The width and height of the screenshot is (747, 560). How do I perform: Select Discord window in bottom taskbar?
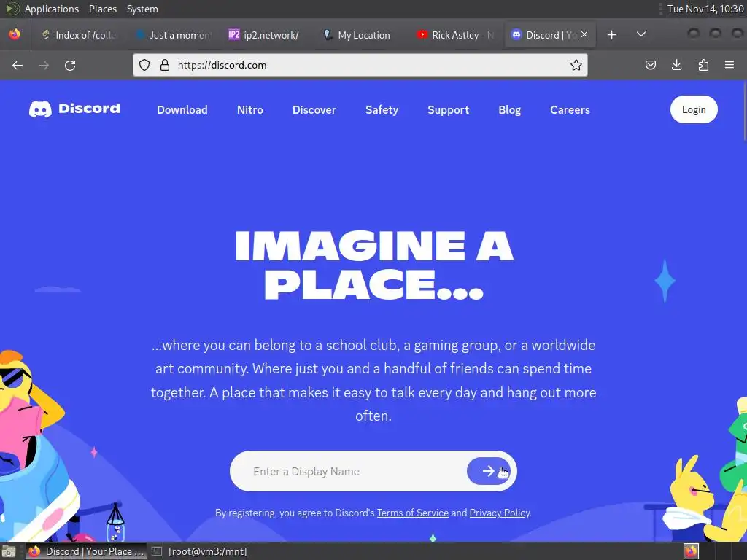[86, 551]
